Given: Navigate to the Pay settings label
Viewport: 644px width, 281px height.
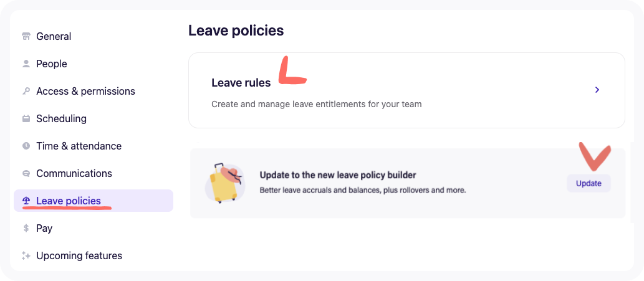Looking at the screenshot, I should [x=44, y=228].
